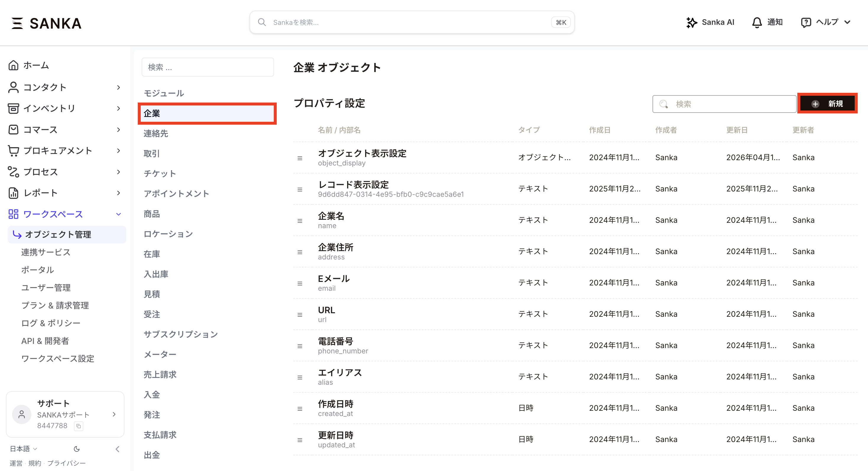Click the 新規 button
The height and width of the screenshot is (471, 868).
[x=827, y=104]
